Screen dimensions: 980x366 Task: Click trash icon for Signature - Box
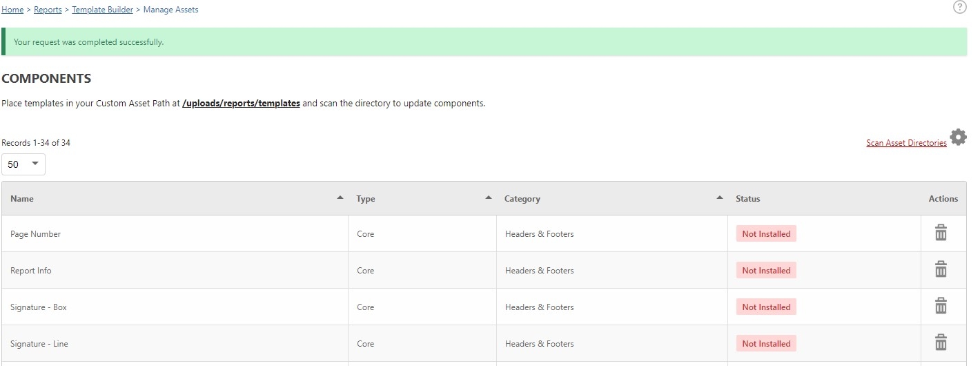pyautogui.click(x=941, y=306)
